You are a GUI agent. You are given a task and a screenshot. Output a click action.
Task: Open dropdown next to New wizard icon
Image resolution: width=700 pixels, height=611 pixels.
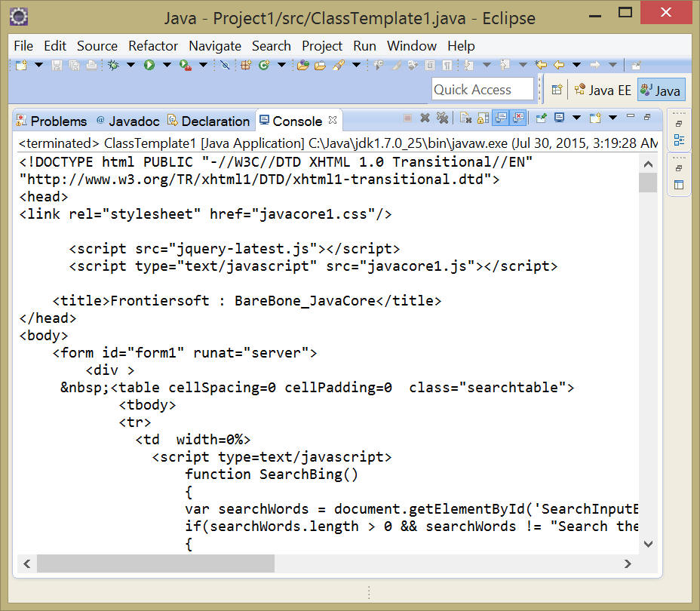(x=38, y=65)
